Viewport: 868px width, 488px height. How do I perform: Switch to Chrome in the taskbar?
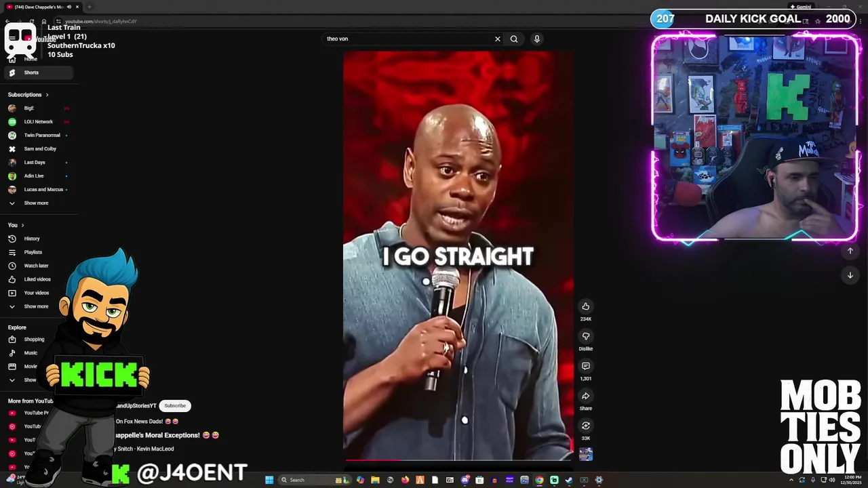(539, 480)
